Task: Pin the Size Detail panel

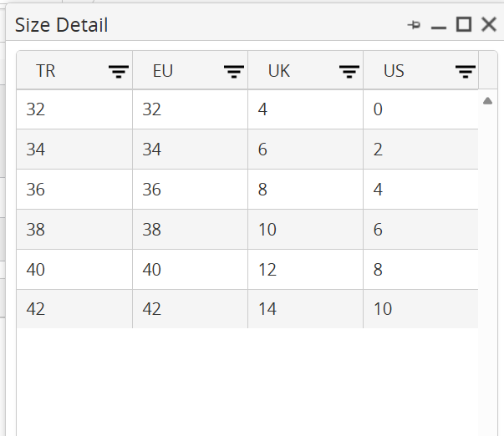Action: (x=414, y=26)
